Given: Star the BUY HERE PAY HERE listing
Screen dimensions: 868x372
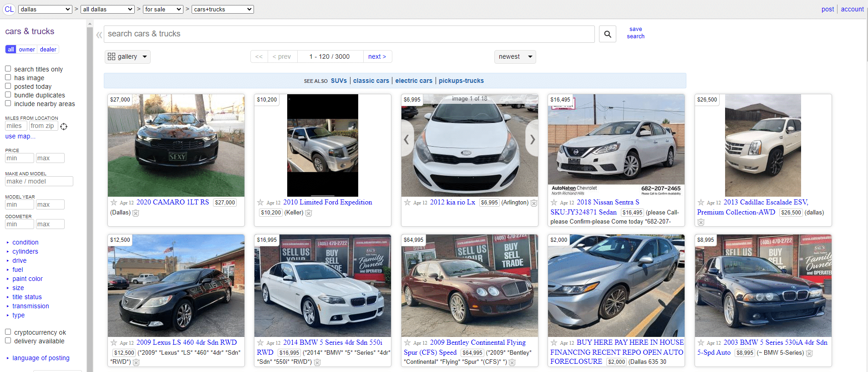Looking at the screenshot, I should tap(554, 343).
